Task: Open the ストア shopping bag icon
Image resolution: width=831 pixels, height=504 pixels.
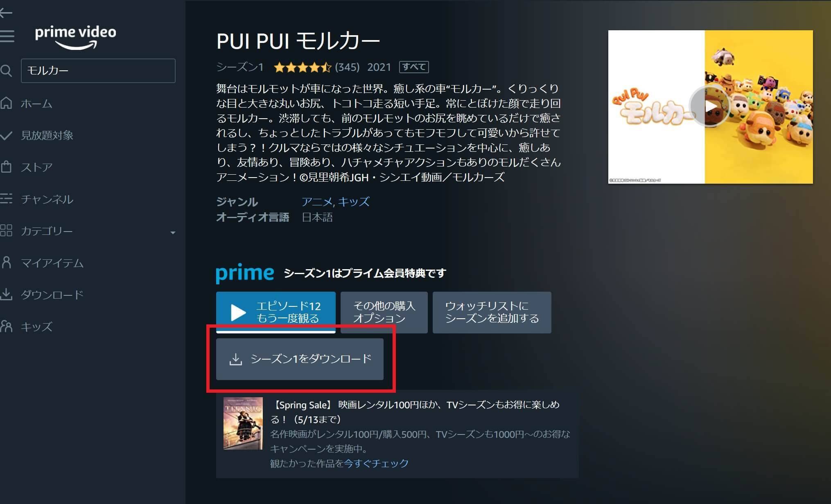Action: pos(6,166)
